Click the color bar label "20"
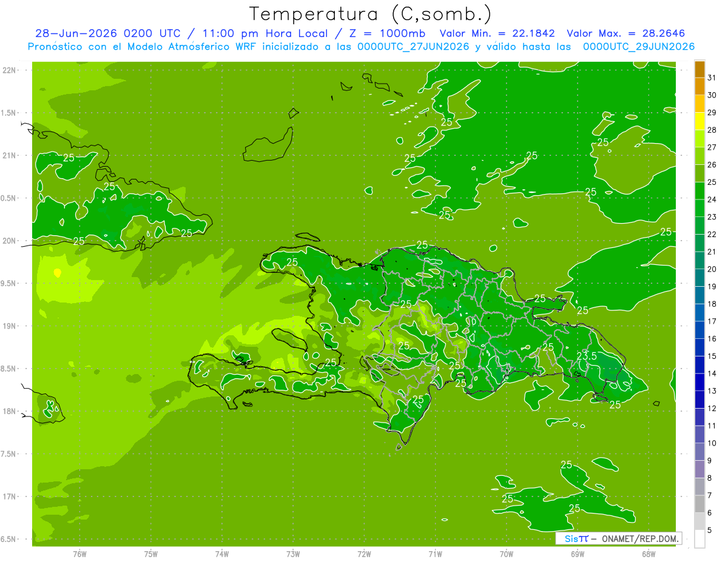The image size is (728, 562). (712, 269)
